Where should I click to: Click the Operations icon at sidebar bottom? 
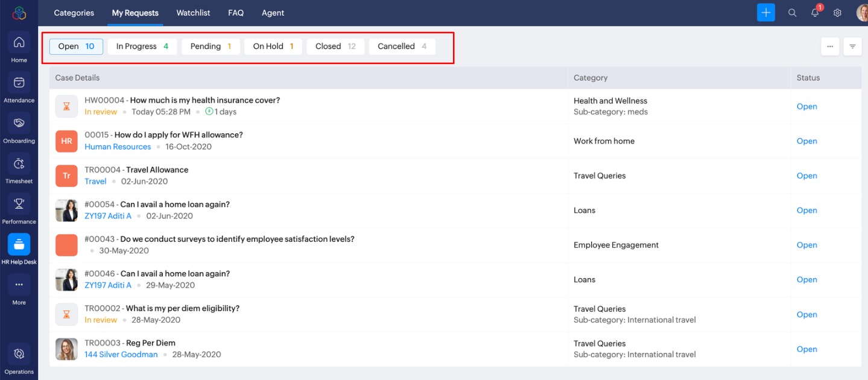click(19, 354)
